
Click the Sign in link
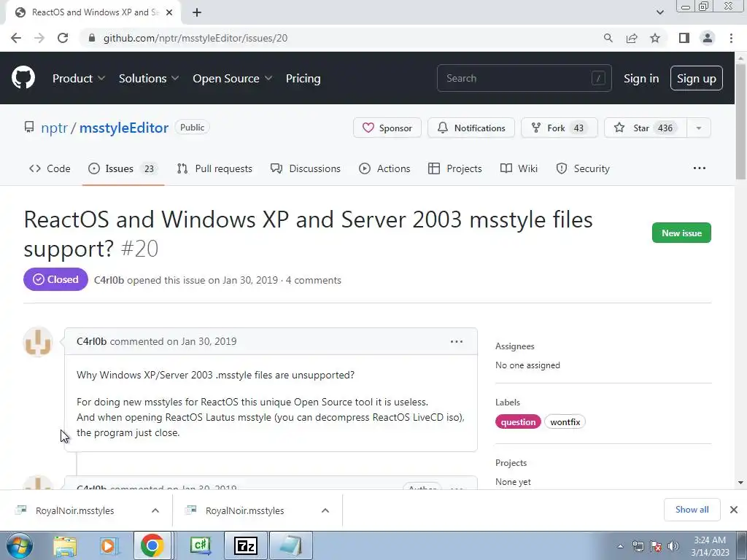[x=641, y=78]
